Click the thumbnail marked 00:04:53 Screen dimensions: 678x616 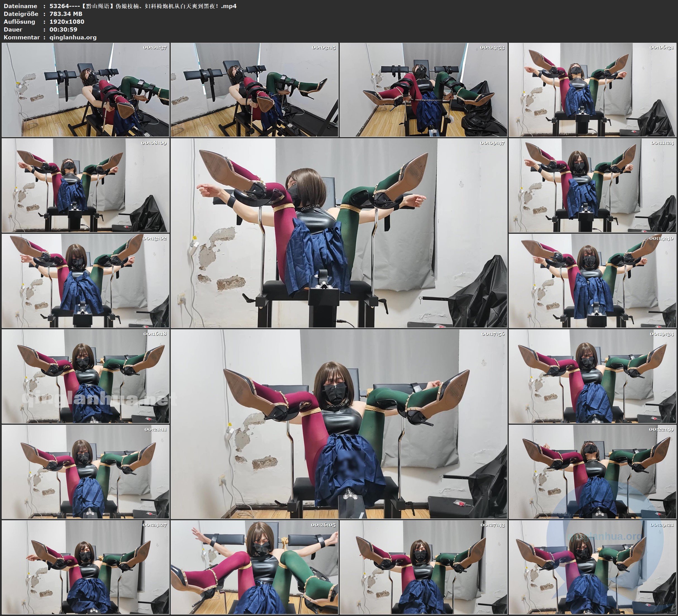tap(424, 90)
